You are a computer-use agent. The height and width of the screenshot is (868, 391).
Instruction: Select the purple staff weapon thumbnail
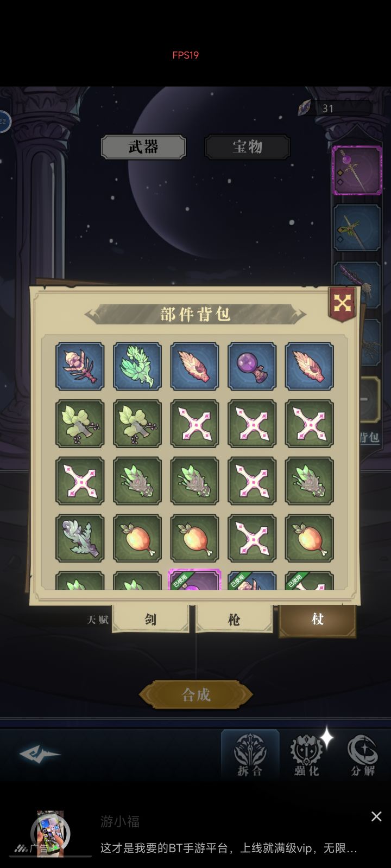(357, 170)
